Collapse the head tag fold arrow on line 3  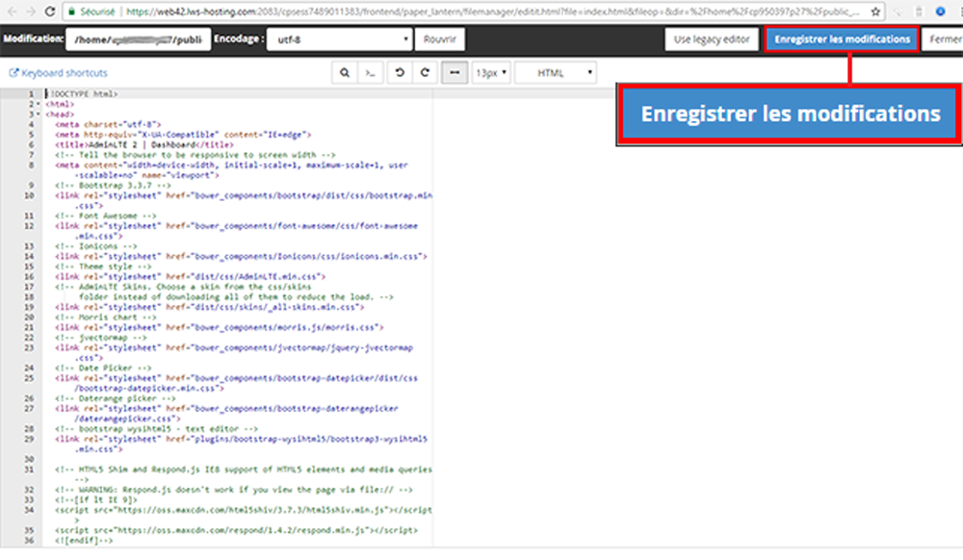(39, 115)
